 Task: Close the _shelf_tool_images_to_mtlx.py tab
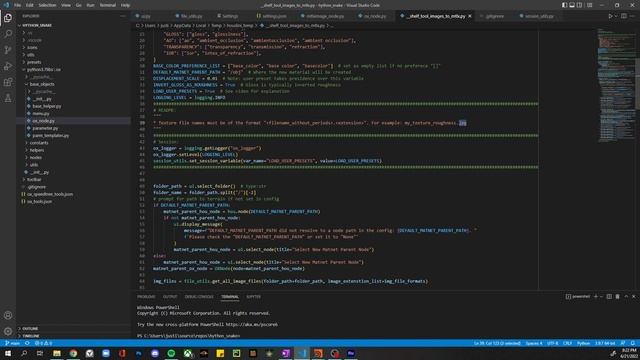point(470,16)
